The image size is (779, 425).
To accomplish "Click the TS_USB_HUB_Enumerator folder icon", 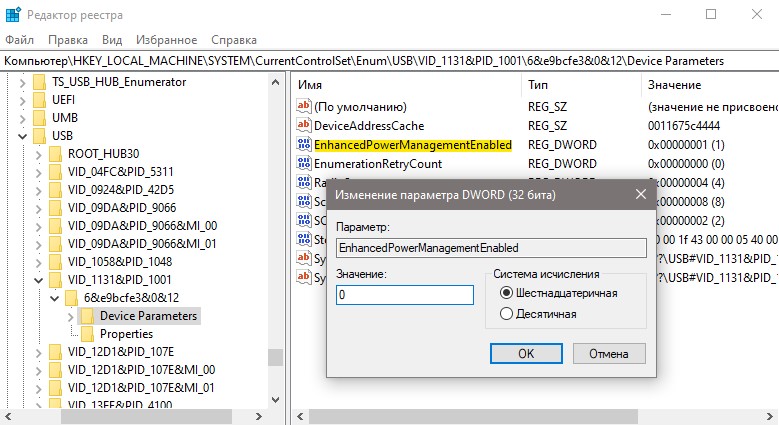I will (39, 82).
